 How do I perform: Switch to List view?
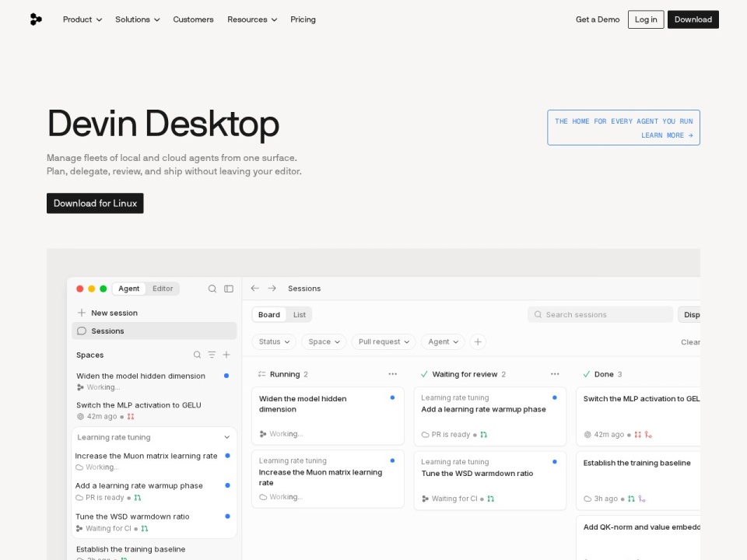(300, 315)
